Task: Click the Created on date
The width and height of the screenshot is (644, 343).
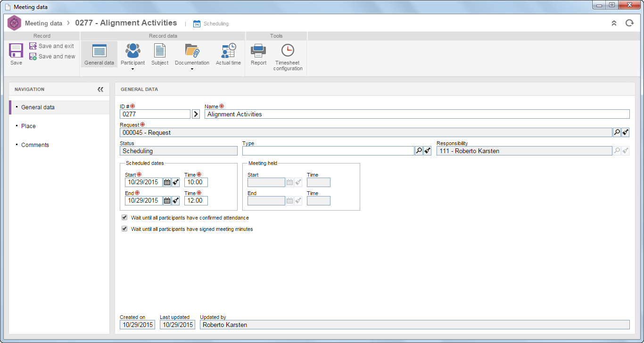Action: (137, 325)
